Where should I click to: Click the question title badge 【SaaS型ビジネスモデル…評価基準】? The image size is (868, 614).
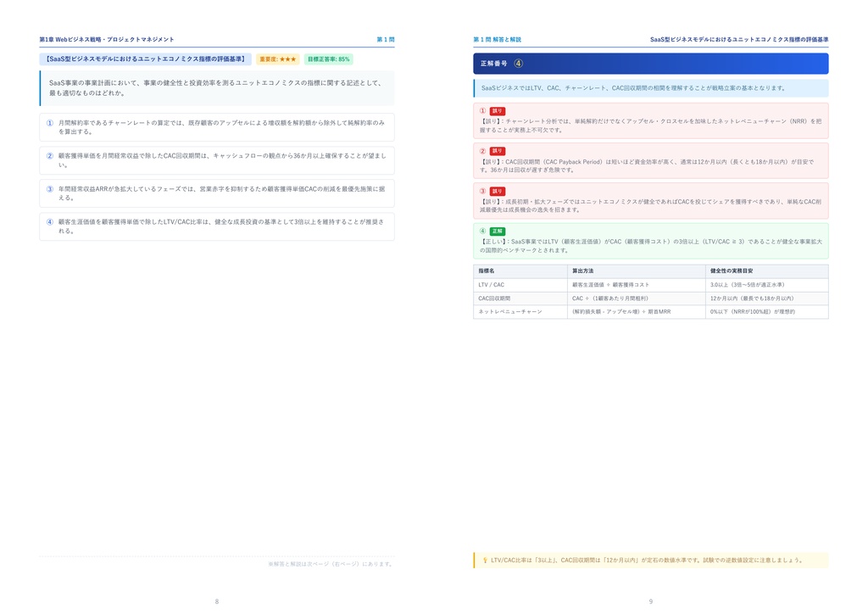(145, 59)
